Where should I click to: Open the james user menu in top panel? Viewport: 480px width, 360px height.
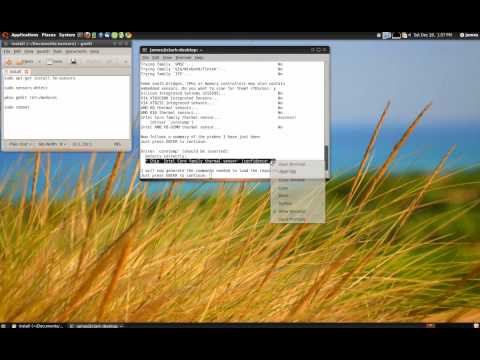tap(469, 35)
